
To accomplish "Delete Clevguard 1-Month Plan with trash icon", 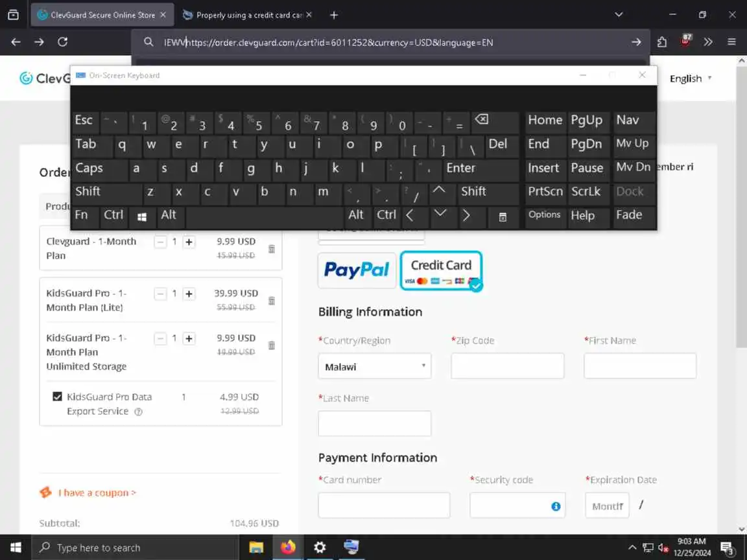I will [x=272, y=249].
